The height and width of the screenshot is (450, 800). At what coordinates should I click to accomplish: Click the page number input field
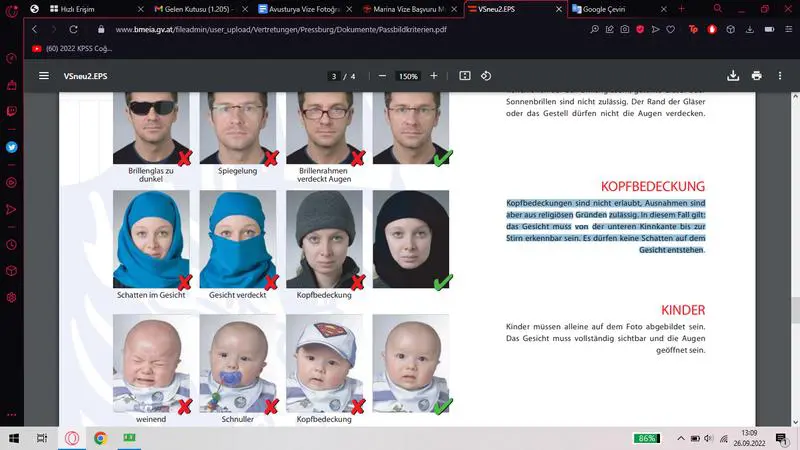tap(333, 76)
